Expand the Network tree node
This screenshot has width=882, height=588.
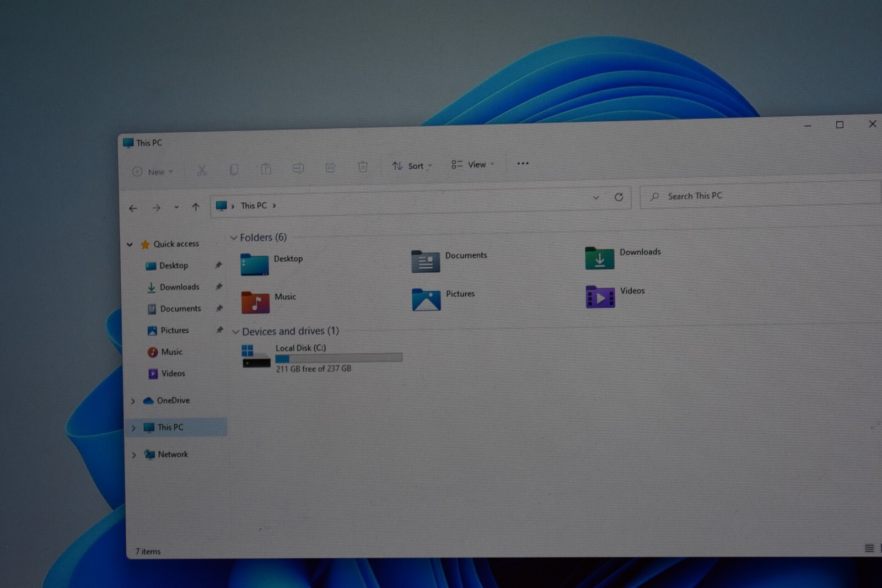(x=134, y=455)
